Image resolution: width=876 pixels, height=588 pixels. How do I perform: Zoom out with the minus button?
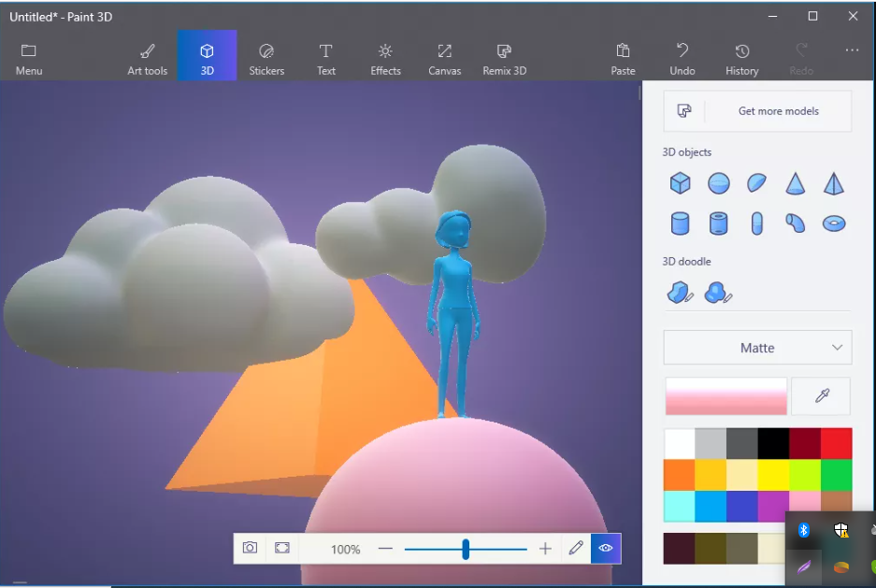click(x=385, y=549)
